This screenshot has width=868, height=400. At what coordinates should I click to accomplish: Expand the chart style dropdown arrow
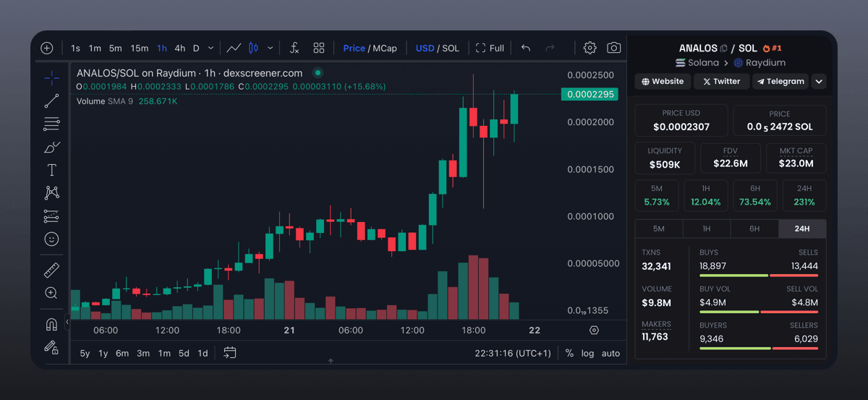click(271, 48)
